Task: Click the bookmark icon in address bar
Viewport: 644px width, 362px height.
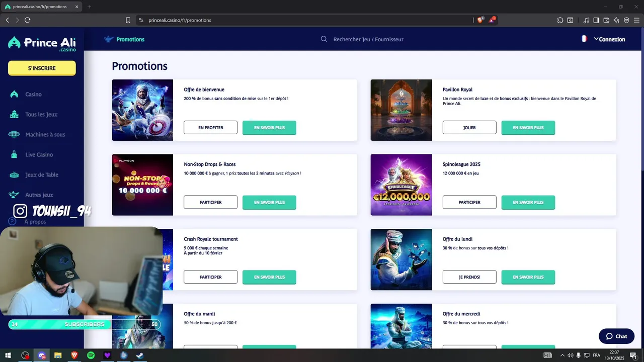Action: (x=128, y=20)
